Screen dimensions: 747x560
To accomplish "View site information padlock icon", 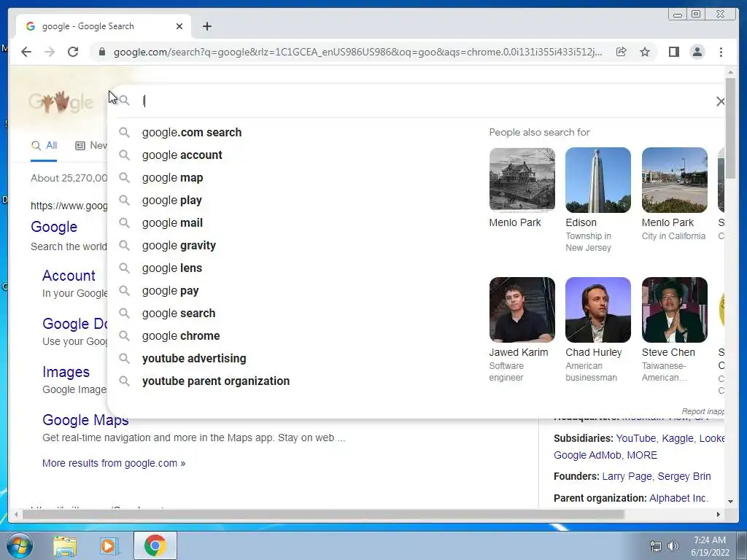I will (101, 52).
